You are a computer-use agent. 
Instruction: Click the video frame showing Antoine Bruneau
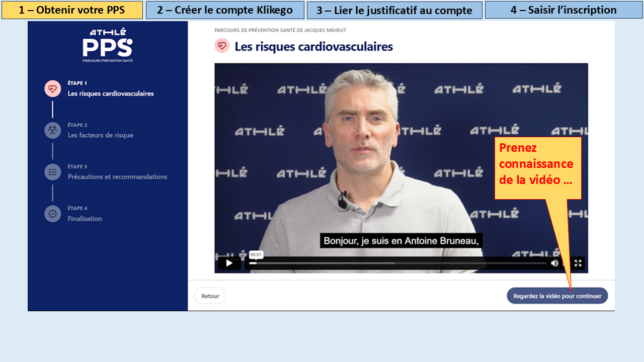[401, 168]
